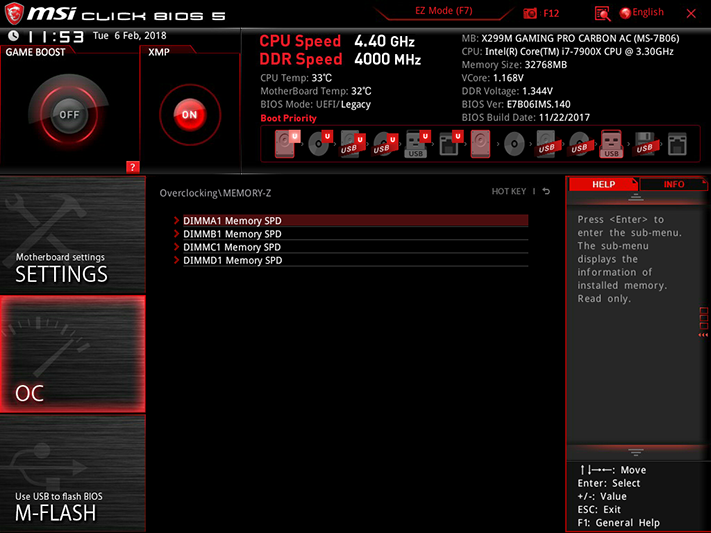
Task: Select the legacy hard disk boot icon without U badge
Action: pos(480,144)
